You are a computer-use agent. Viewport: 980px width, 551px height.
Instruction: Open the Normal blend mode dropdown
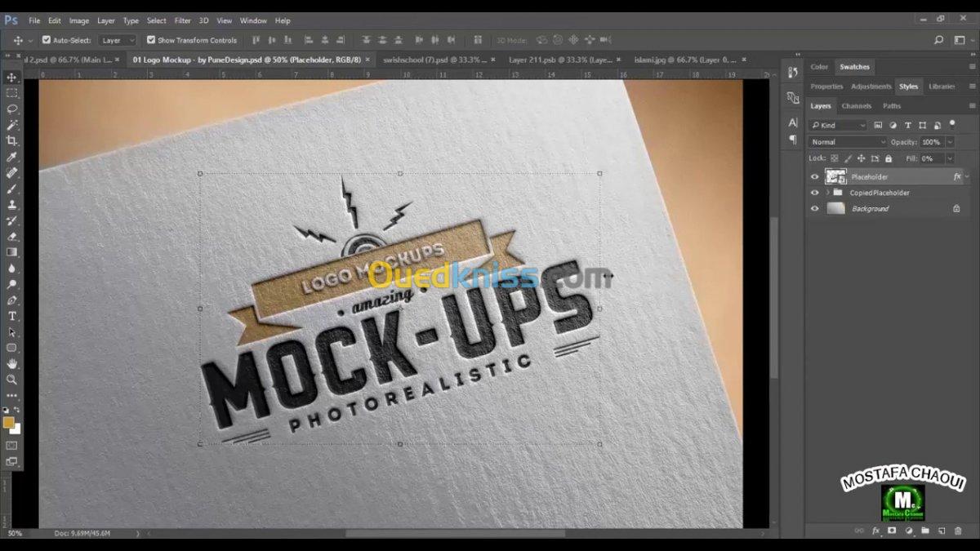click(x=847, y=142)
